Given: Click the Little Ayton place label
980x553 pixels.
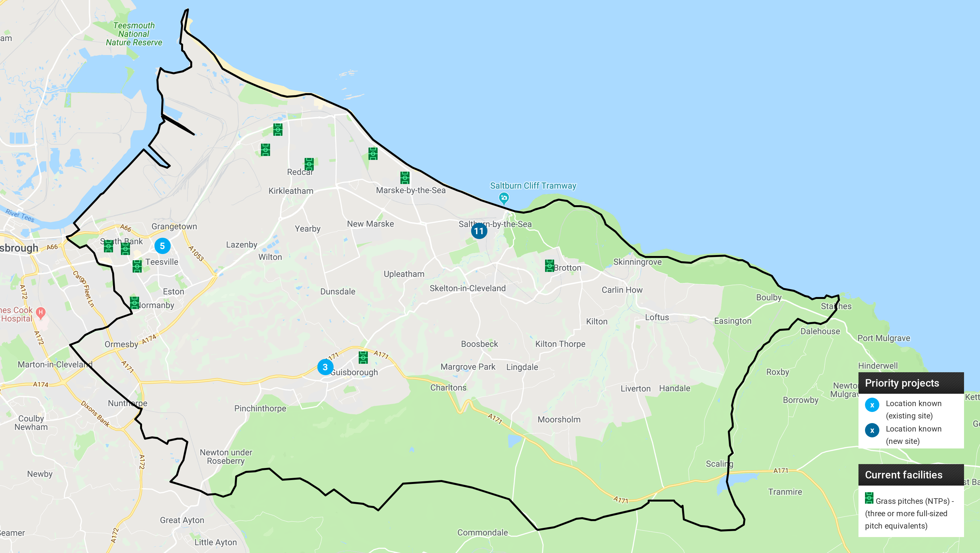Looking at the screenshot, I should point(216,542).
